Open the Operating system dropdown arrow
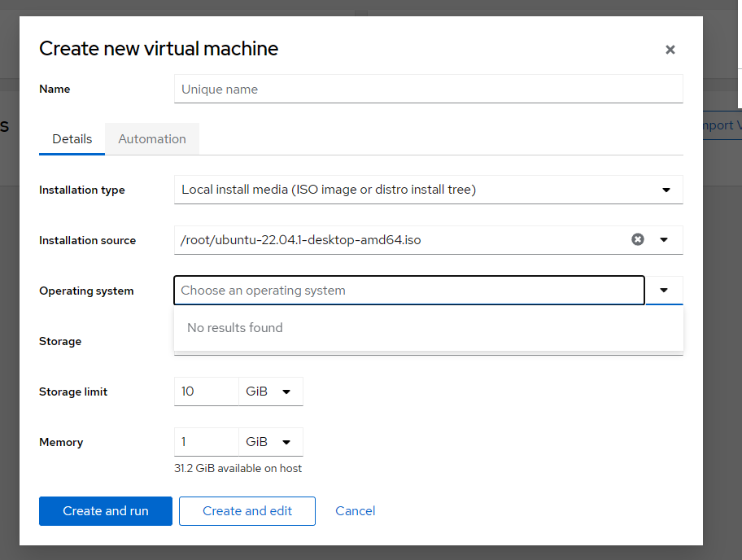 pyautogui.click(x=665, y=290)
